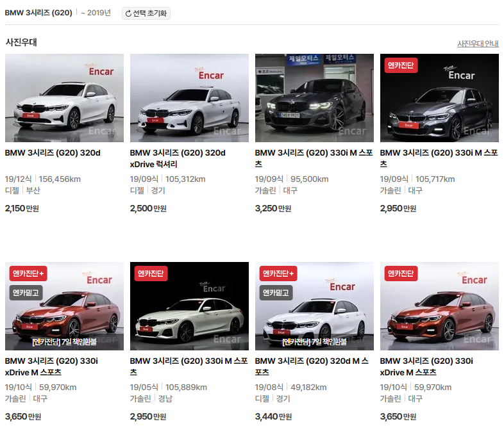Open the white 330i M 스포츠 photo with 105,889km
Viewport: 504px width, 433px height.
pyautogui.click(x=189, y=306)
